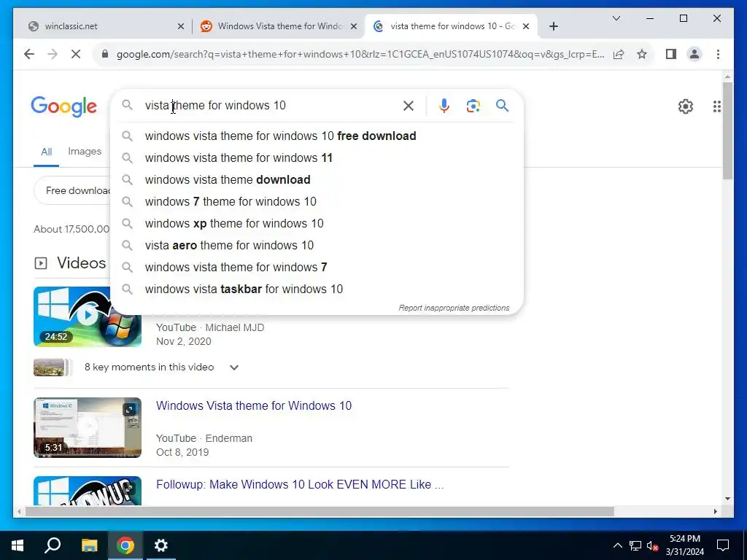Screen dimensions: 747x560
Task: Switch to the Windows Vista theme Reddit tab
Action: coord(278,26)
